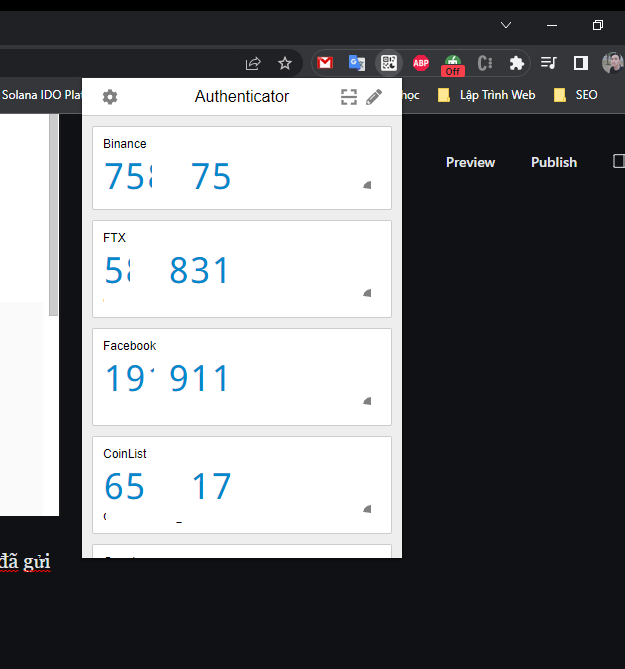Bookmark this page with star

(285, 63)
